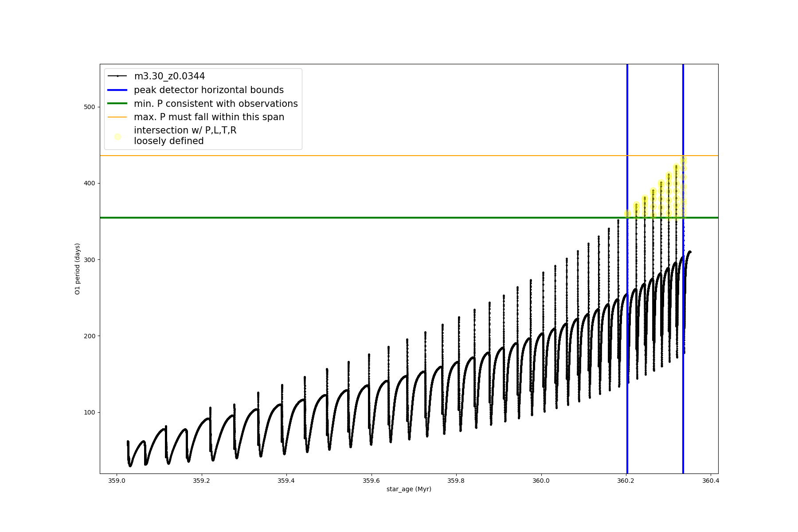Click the 500 tick label on y-axis
Screen dimensions: 798x532
click(x=89, y=107)
